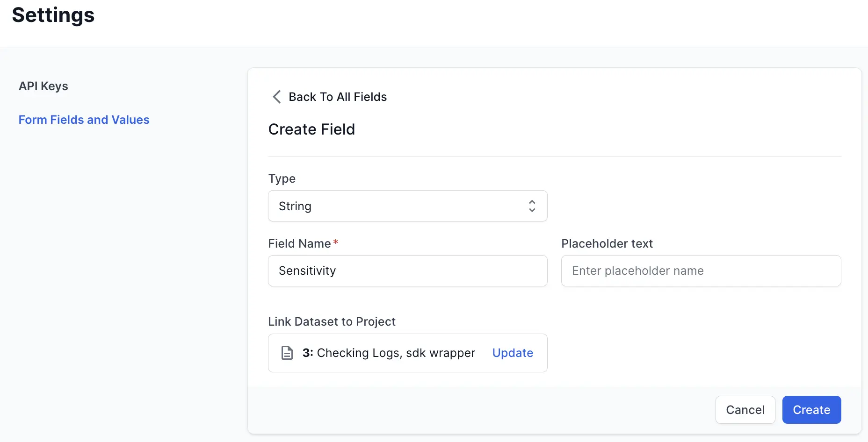Focus the Field Name input containing Sensitivity
Screen dimensions: 868x442
click(407, 271)
